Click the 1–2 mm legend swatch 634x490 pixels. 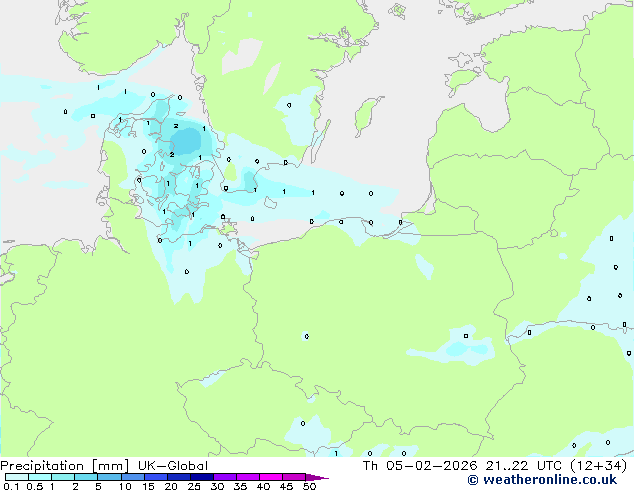pyautogui.click(x=63, y=477)
